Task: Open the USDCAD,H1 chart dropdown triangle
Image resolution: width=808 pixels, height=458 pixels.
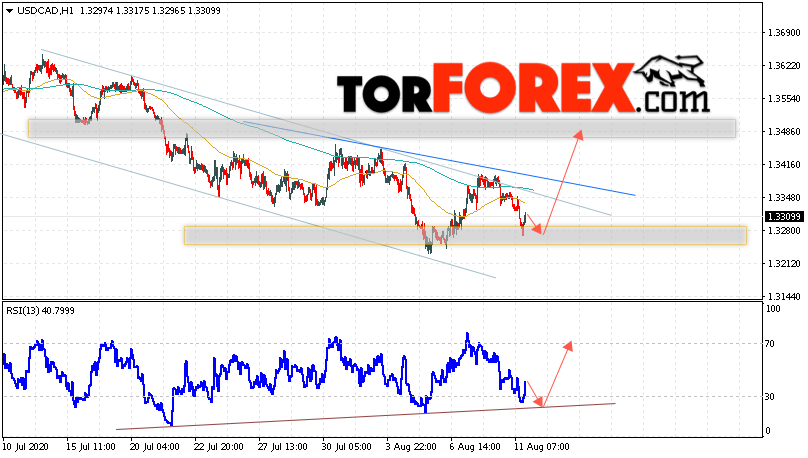Action: click(9, 11)
